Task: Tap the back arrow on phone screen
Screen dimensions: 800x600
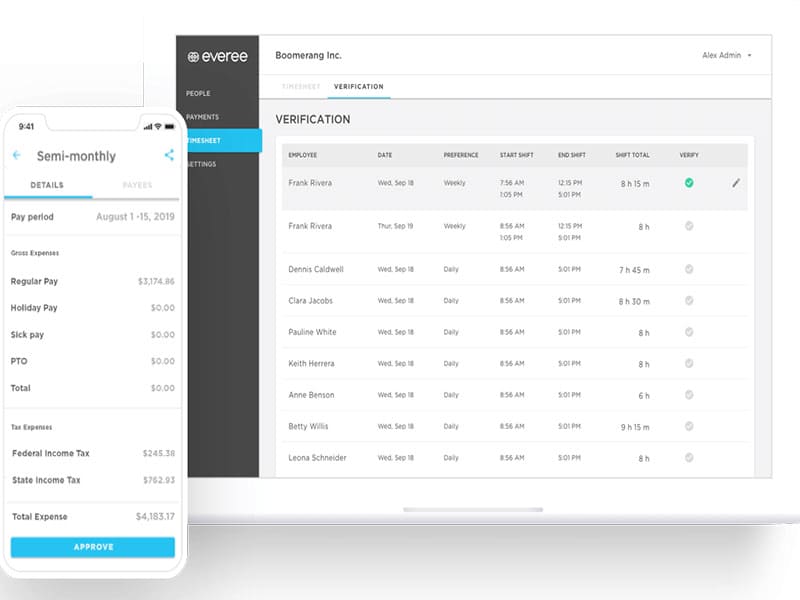Action: 17,155
